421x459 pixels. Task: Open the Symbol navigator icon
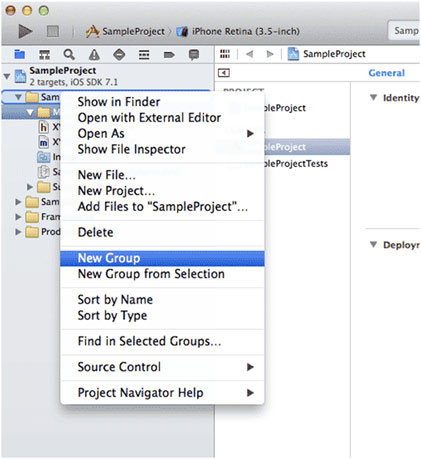point(45,54)
